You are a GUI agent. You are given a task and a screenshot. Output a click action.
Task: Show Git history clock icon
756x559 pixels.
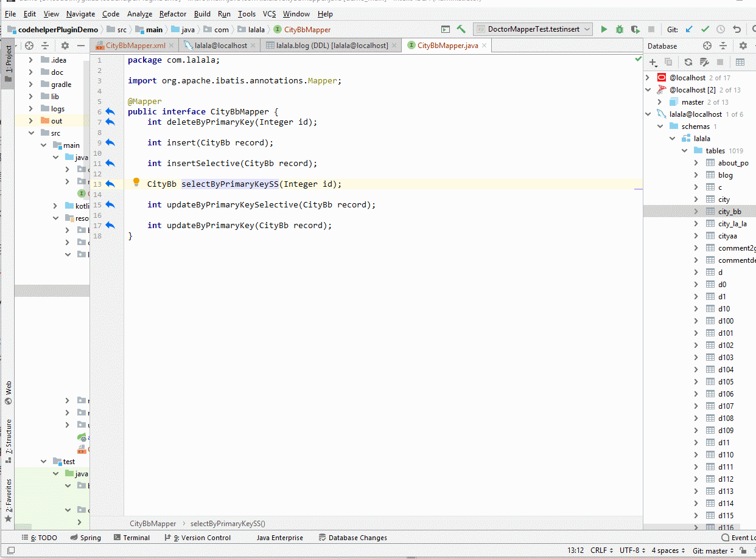[x=721, y=29]
